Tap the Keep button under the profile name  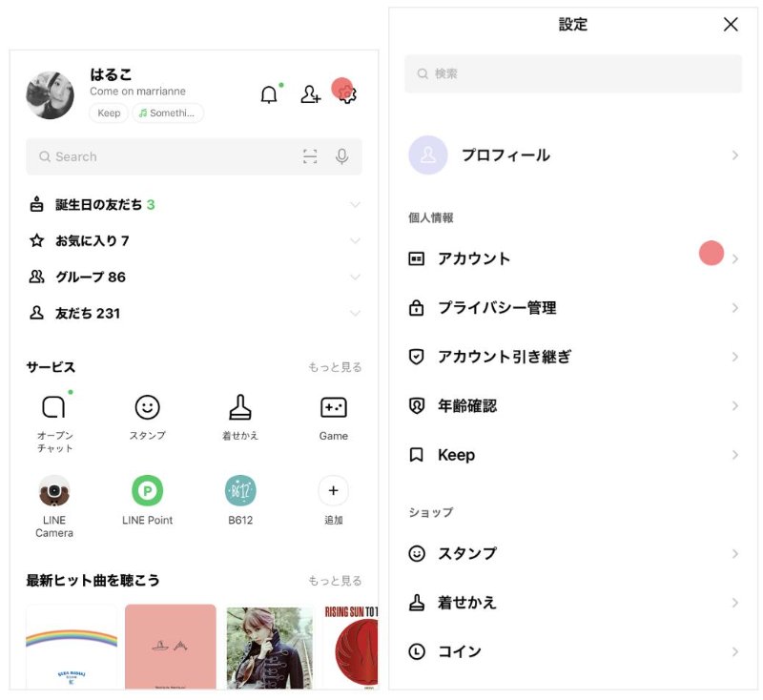click(x=108, y=113)
